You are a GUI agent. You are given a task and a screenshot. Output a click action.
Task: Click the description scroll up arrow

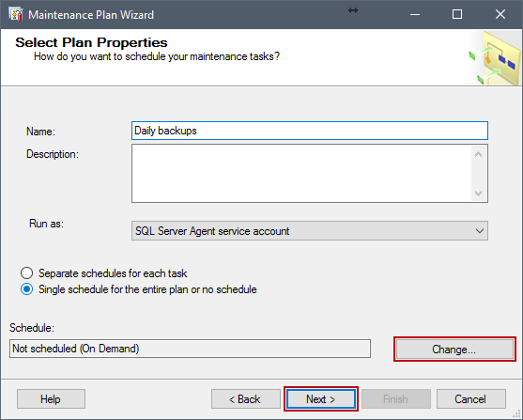(x=478, y=154)
